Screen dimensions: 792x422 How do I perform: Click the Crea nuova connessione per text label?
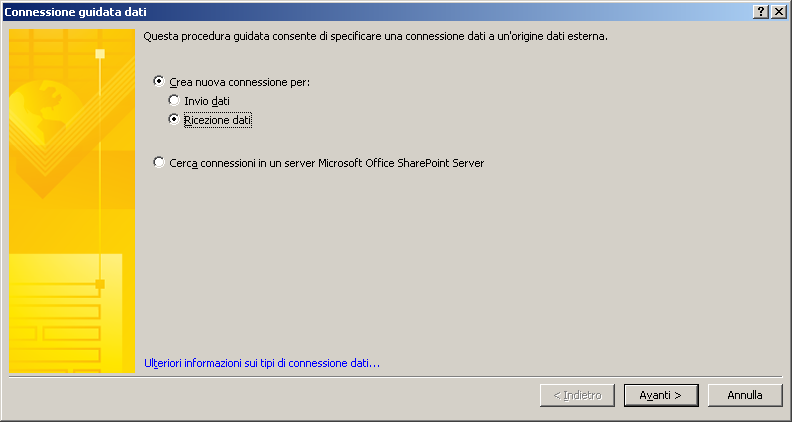239,82
